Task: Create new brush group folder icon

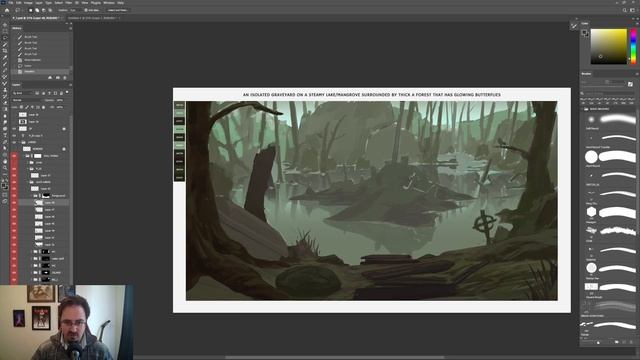Action: (x=616, y=342)
